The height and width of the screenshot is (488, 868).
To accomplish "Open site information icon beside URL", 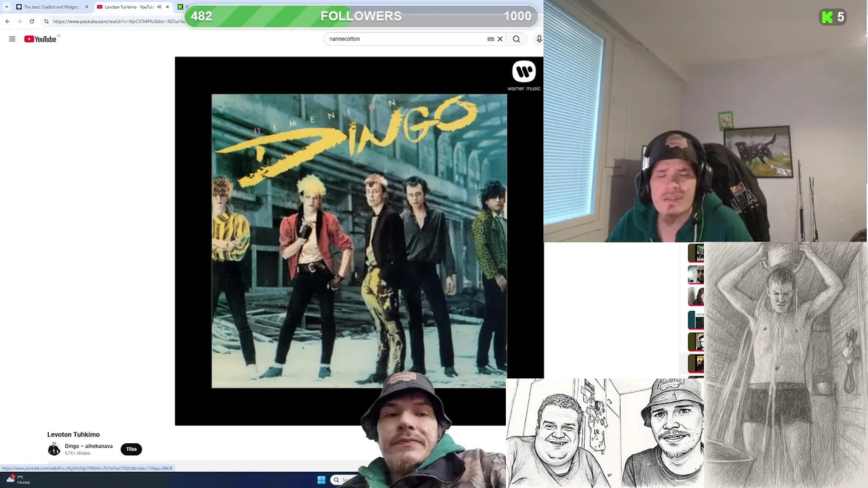I will click(46, 21).
